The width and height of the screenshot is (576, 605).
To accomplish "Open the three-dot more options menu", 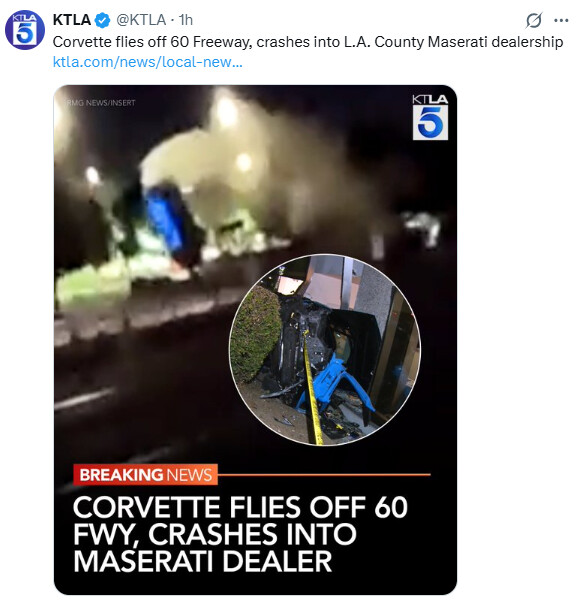I will tap(561, 20).
